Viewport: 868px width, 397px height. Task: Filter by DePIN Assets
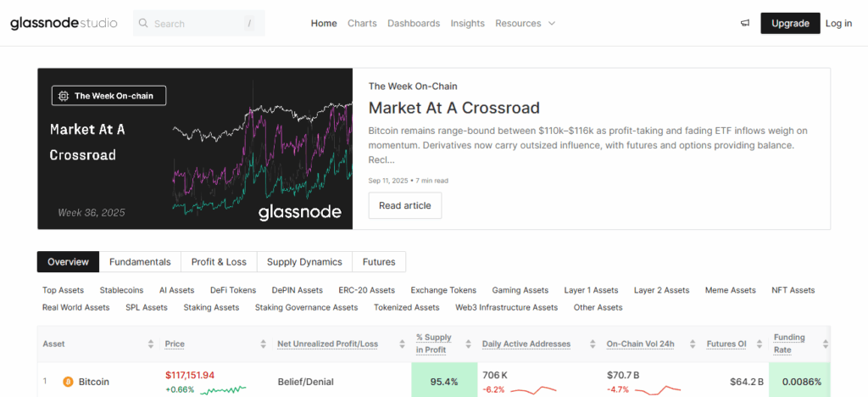pyautogui.click(x=298, y=290)
